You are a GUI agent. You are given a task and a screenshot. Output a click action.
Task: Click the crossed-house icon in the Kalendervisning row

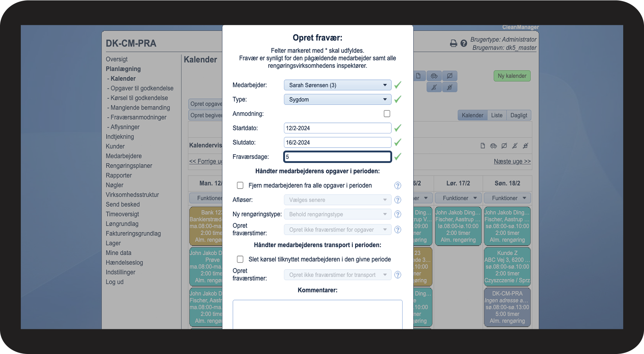pos(525,146)
